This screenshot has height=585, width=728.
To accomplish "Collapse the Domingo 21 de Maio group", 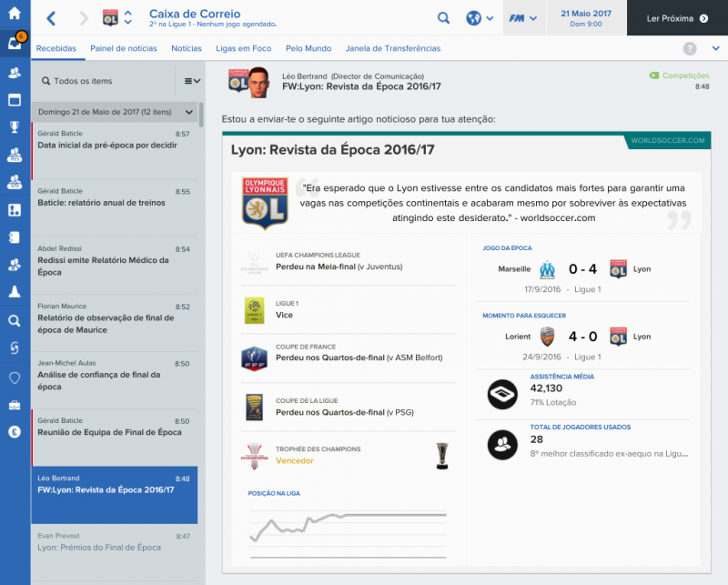I will click(188, 112).
